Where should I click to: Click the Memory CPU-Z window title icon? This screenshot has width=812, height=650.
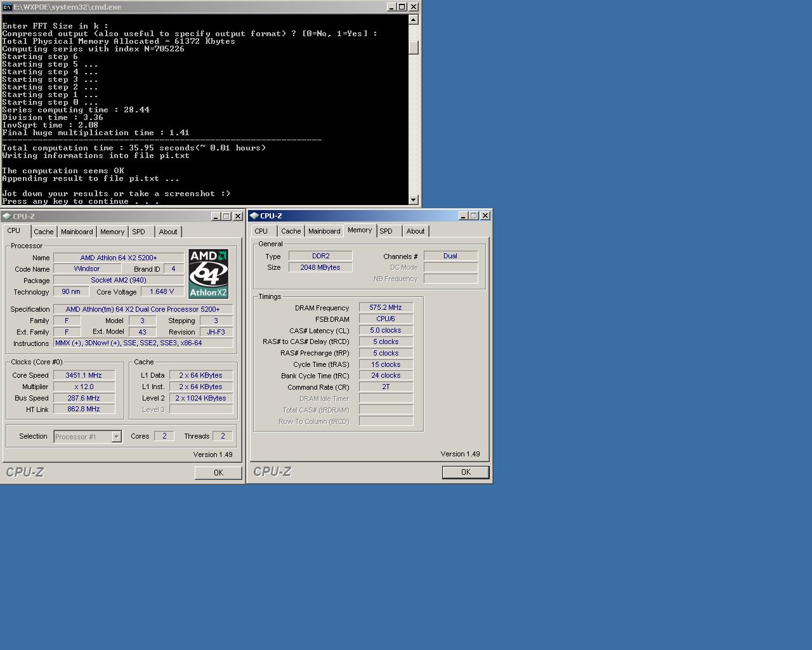click(x=254, y=216)
